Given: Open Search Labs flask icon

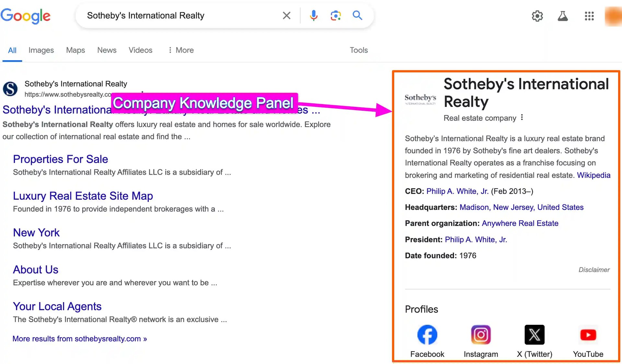Looking at the screenshot, I should pyautogui.click(x=563, y=16).
